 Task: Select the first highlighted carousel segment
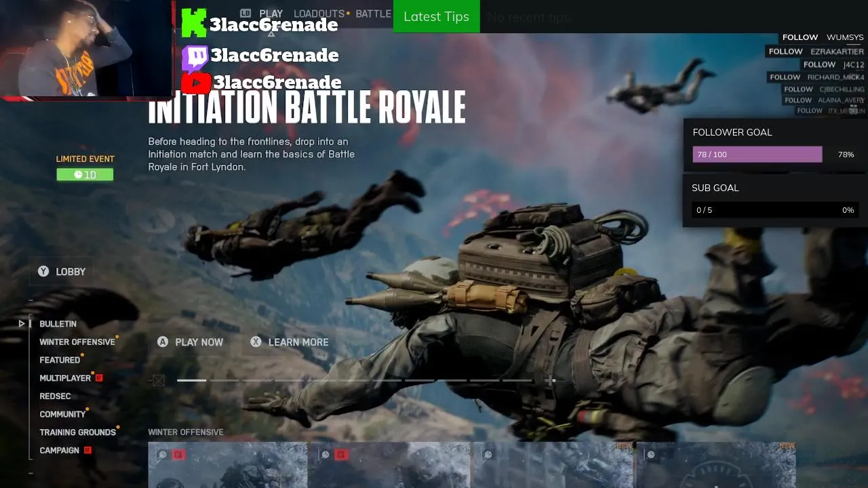(x=191, y=380)
